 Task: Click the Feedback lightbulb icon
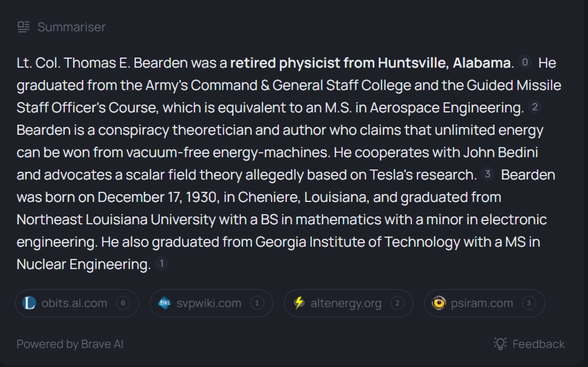pyautogui.click(x=500, y=344)
